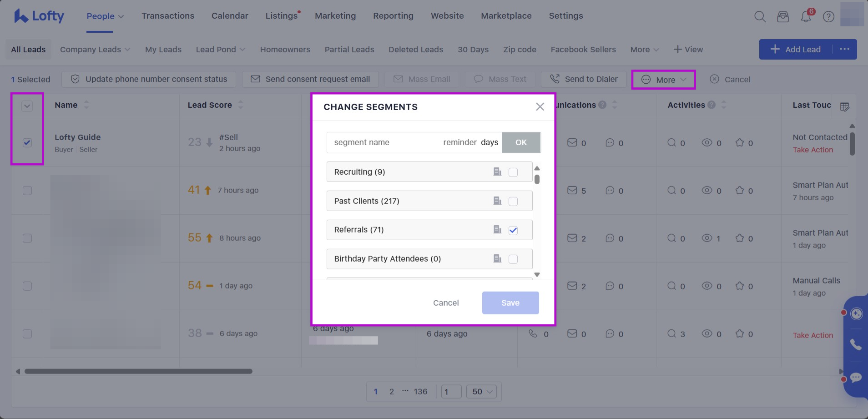This screenshot has width=868, height=419.
Task: Check the Past Clients segment checkbox
Action: click(x=513, y=201)
